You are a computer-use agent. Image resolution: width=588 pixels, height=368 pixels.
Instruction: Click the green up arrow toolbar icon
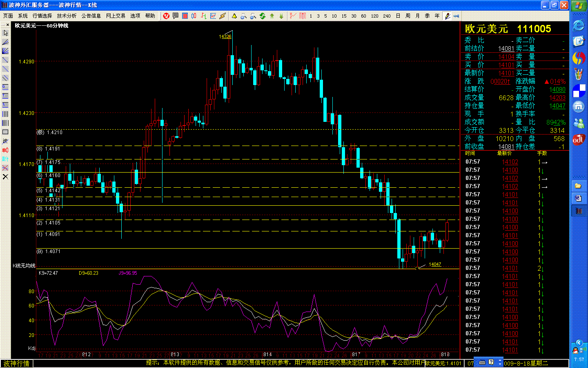(x=272, y=16)
